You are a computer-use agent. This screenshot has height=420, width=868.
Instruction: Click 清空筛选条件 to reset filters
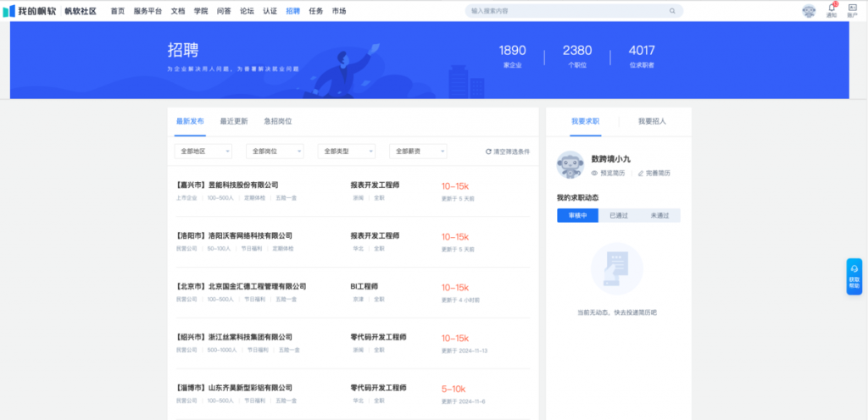click(x=508, y=152)
